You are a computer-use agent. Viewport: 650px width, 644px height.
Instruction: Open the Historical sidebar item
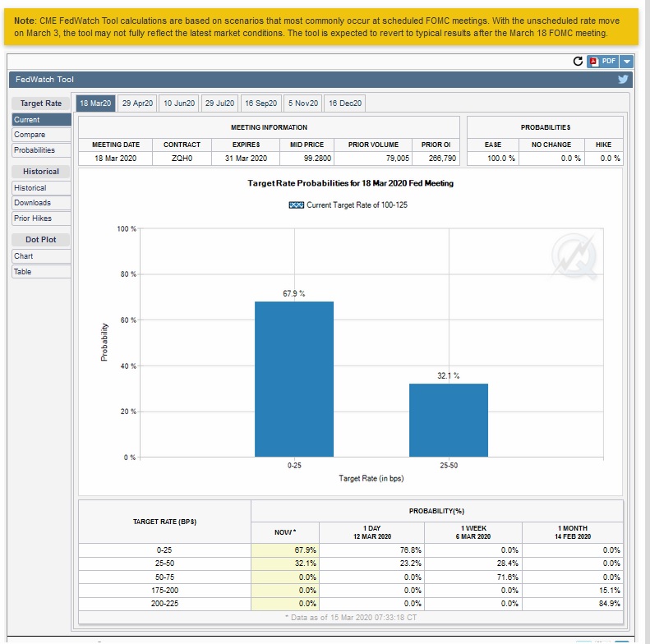pos(41,188)
